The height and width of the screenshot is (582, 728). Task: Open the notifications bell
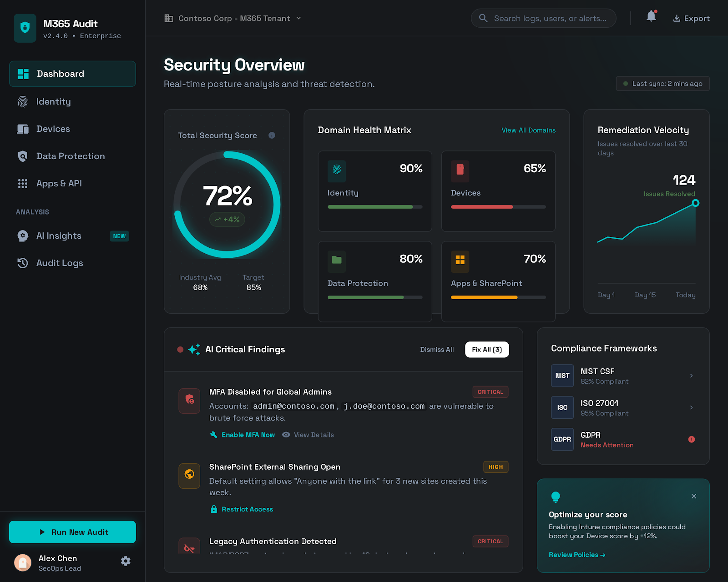[652, 16]
